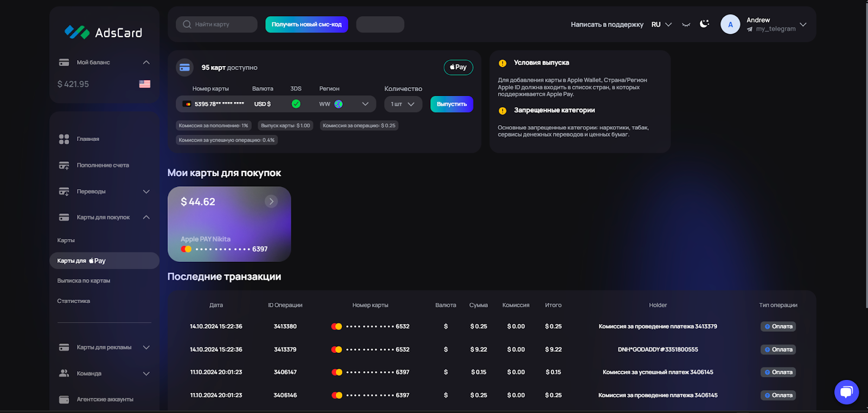Open Статистика page
The image size is (868, 413).
pyautogui.click(x=74, y=301)
